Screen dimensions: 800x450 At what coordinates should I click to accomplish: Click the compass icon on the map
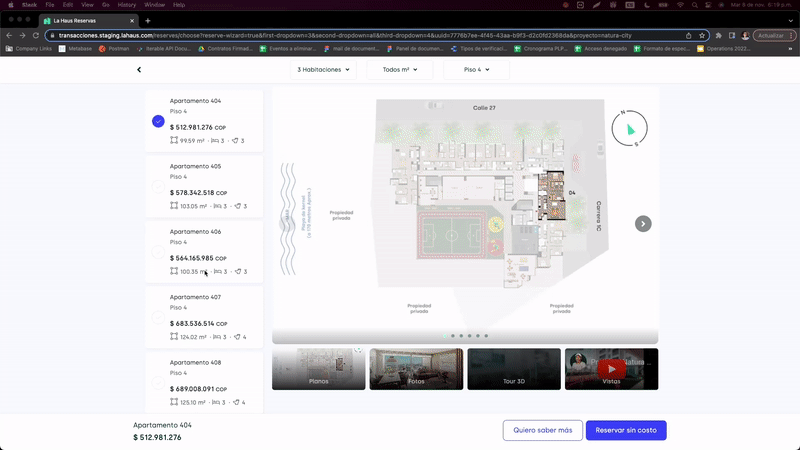(x=629, y=127)
